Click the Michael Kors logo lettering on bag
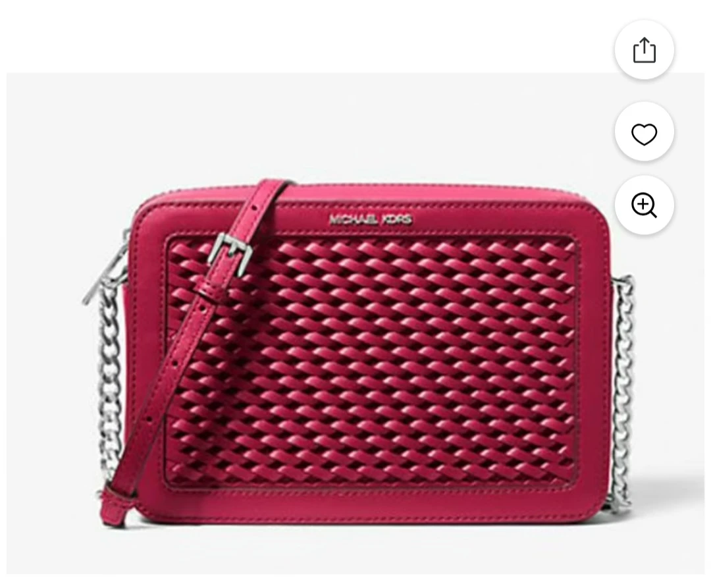This screenshot has width=711, height=588. pos(371,221)
